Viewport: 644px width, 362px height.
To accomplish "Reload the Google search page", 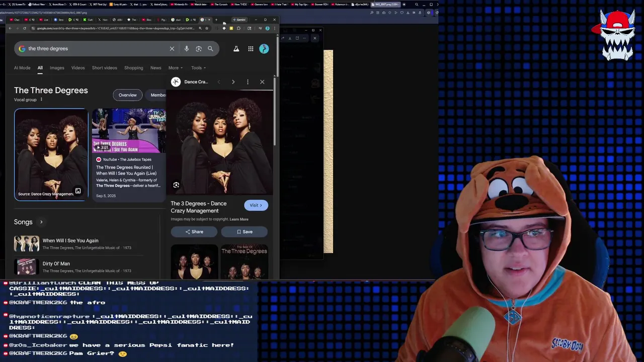I will (x=24, y=28).
